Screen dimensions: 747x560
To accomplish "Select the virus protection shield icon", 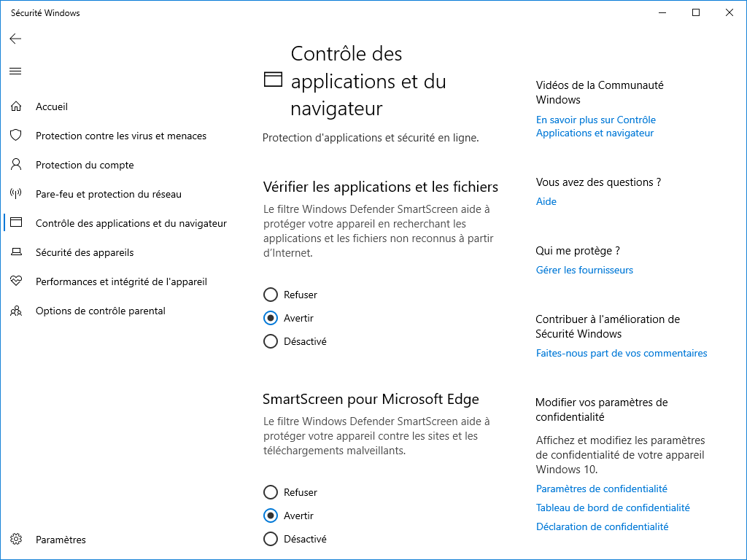I will click(16, 135).
